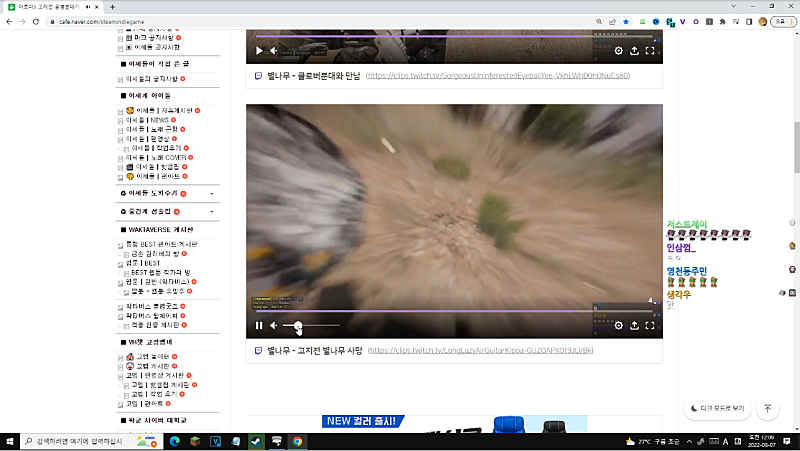
Task: Click the scroll-to-top arrow button
Action: point(767,409)
